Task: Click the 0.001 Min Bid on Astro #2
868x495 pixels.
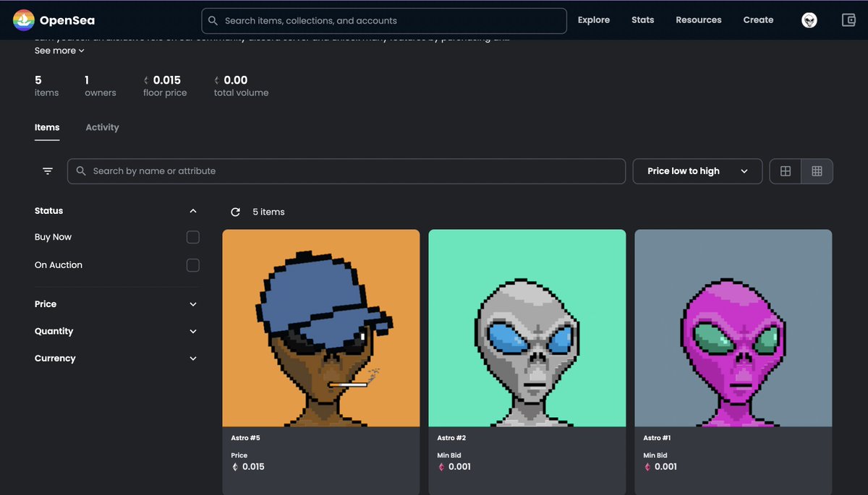Action: [459, 467]
